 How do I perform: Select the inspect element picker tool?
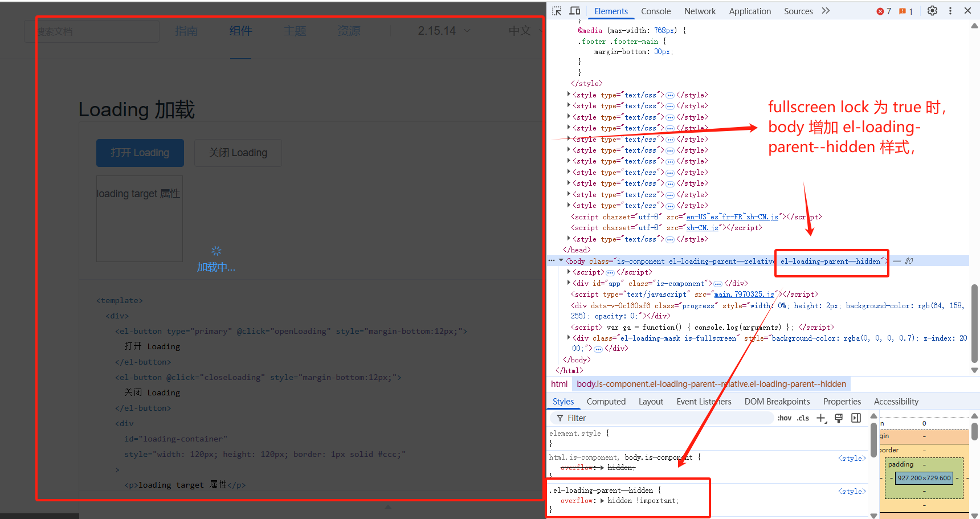point(556,10)
